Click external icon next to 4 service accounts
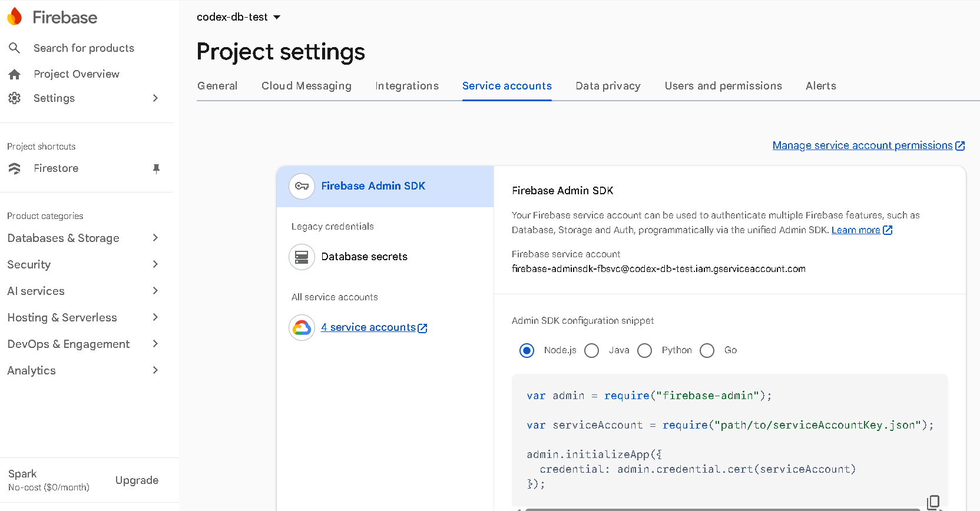This screenshot has height=511, width=980. pyautogui.click(x=422, y=328)
